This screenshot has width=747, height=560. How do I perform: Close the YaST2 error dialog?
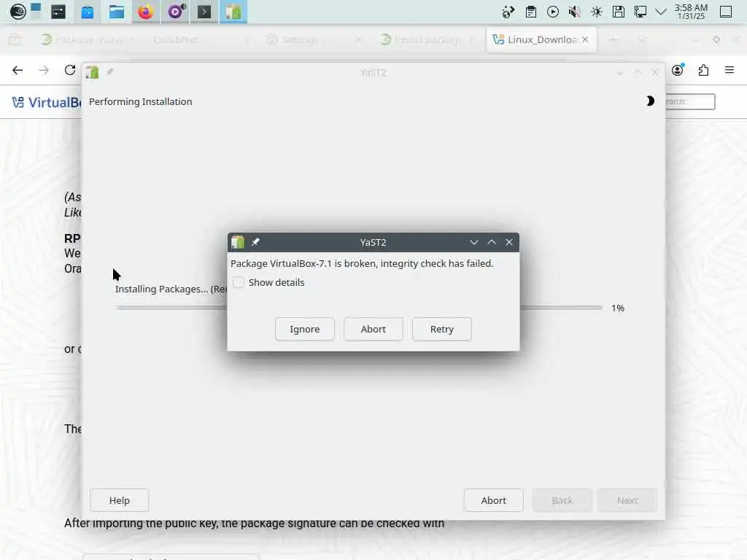[x=509, y=242]
